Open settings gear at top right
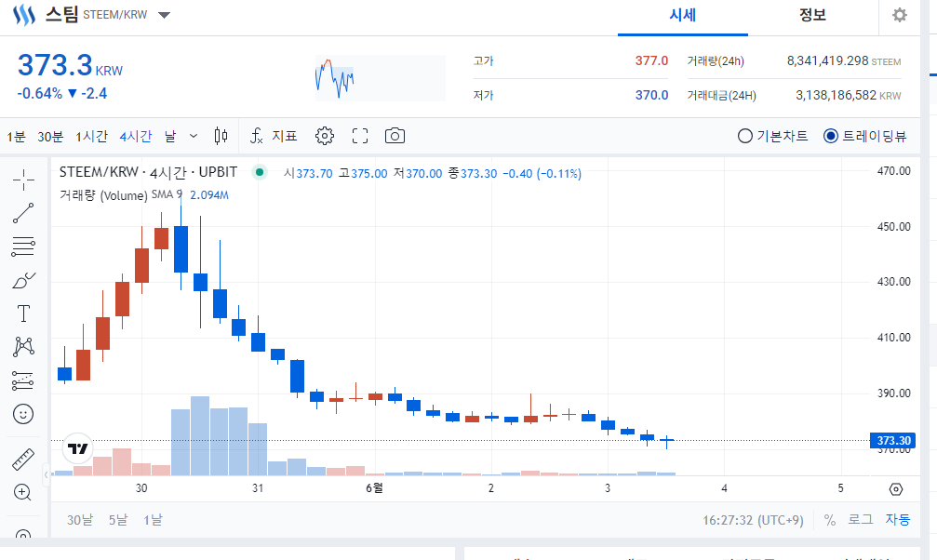 [x=900, y=15]
